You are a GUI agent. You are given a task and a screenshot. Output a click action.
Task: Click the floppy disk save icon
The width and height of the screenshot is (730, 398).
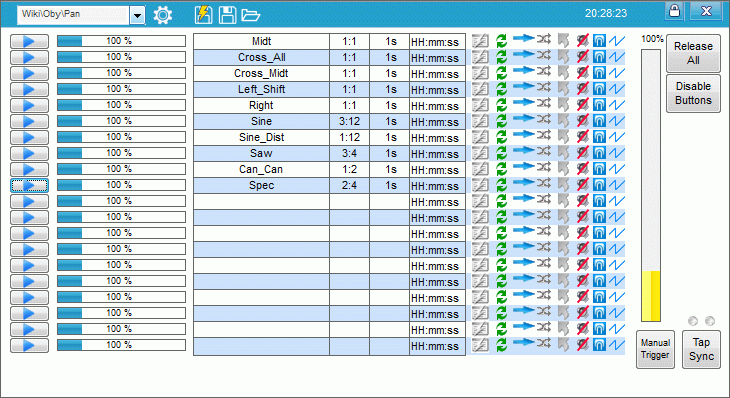pos(227,15)
